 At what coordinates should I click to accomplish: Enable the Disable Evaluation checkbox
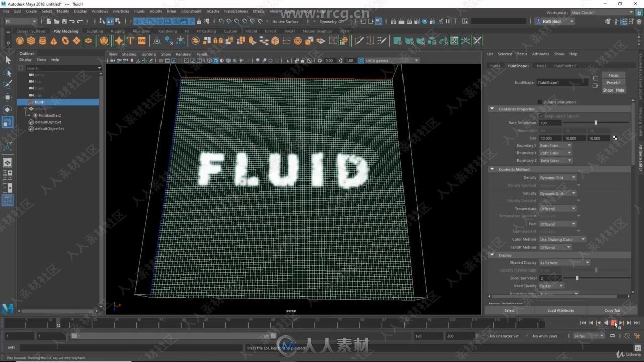coord(540,102)
